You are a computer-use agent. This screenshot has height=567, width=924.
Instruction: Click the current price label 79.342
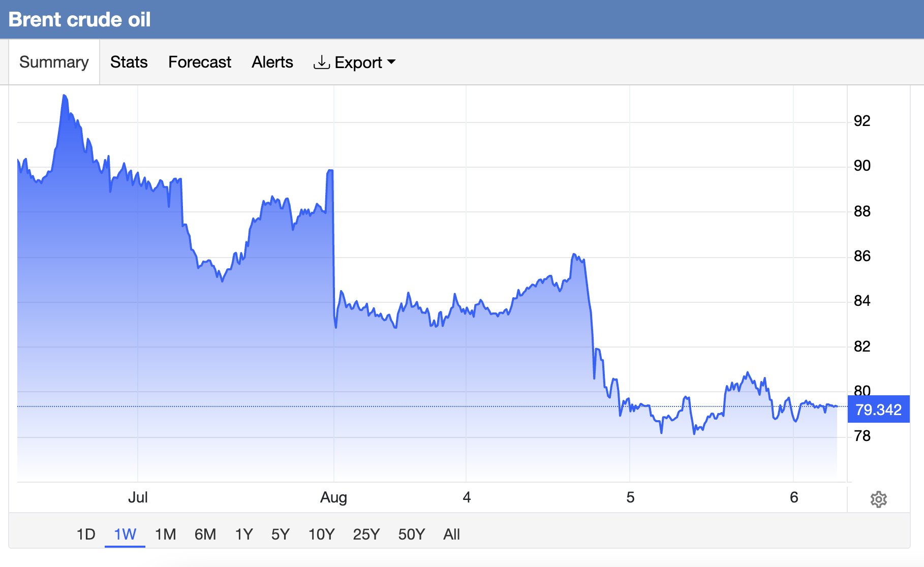[878, 409]
